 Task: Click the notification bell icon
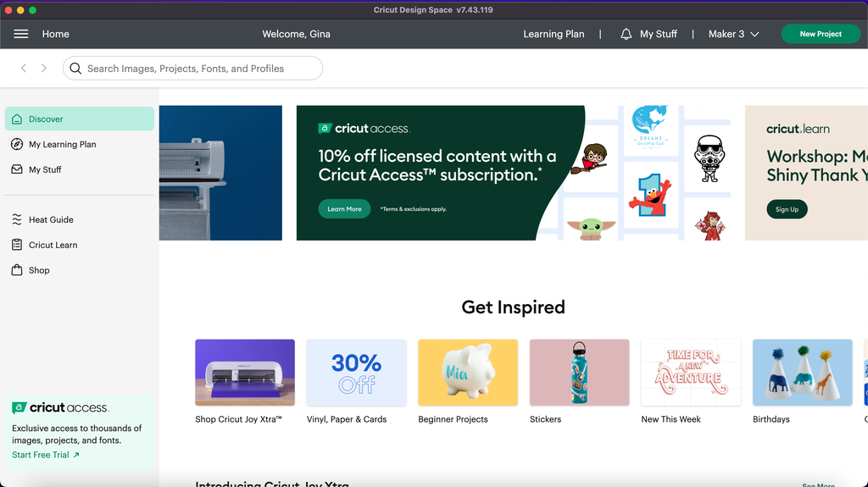(x=626, y=34)
